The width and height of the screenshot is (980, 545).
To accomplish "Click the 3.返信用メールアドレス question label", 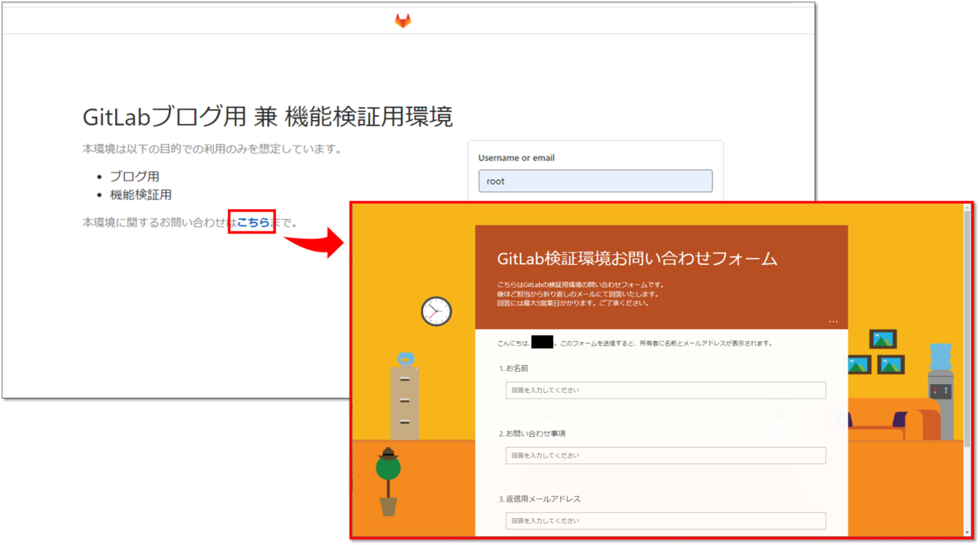I will [540, 498].
